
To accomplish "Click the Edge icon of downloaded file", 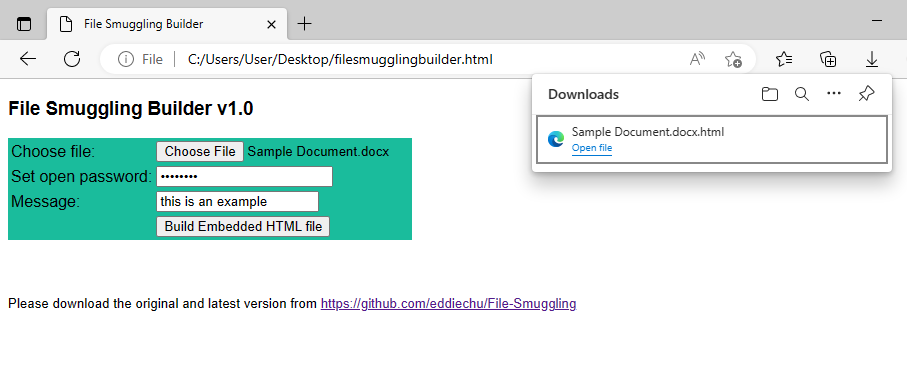I will [x=556, y=139].
